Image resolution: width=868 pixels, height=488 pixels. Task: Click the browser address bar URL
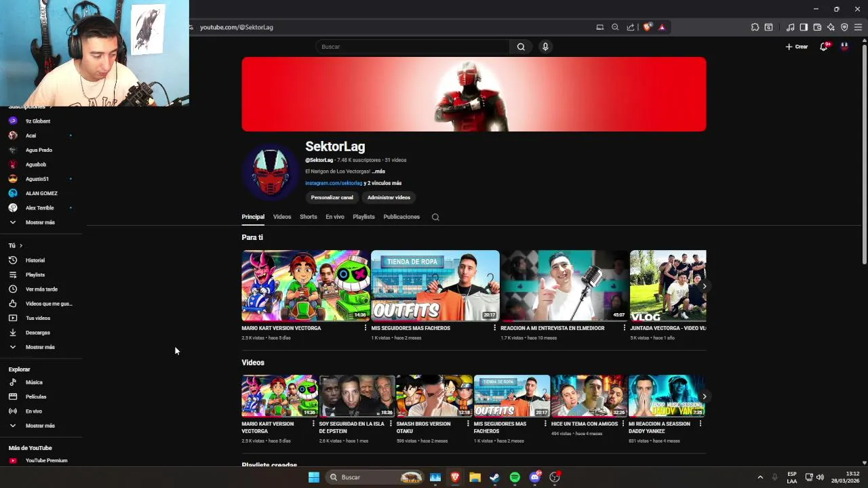pyautogui.click(x=237, y=27)
